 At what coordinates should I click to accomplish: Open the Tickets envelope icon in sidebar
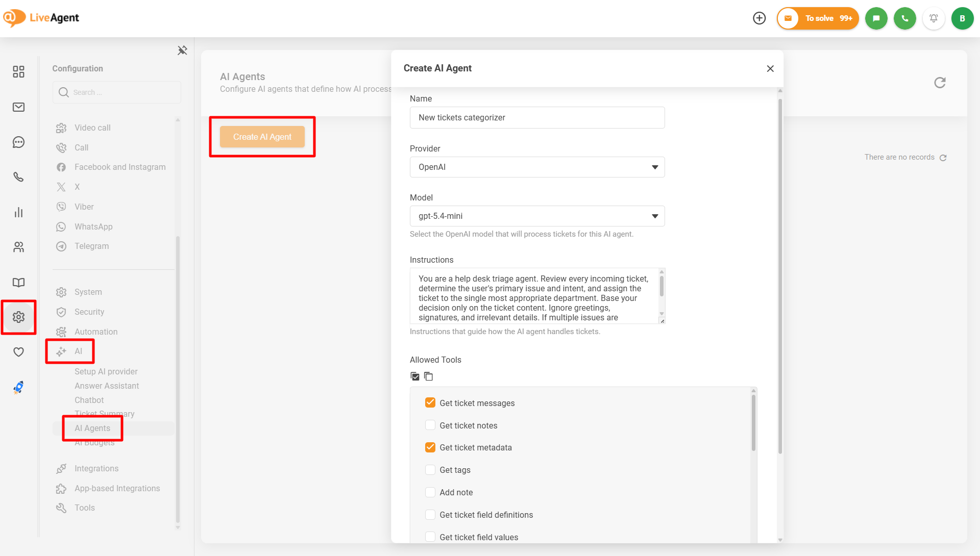(18, 107)
